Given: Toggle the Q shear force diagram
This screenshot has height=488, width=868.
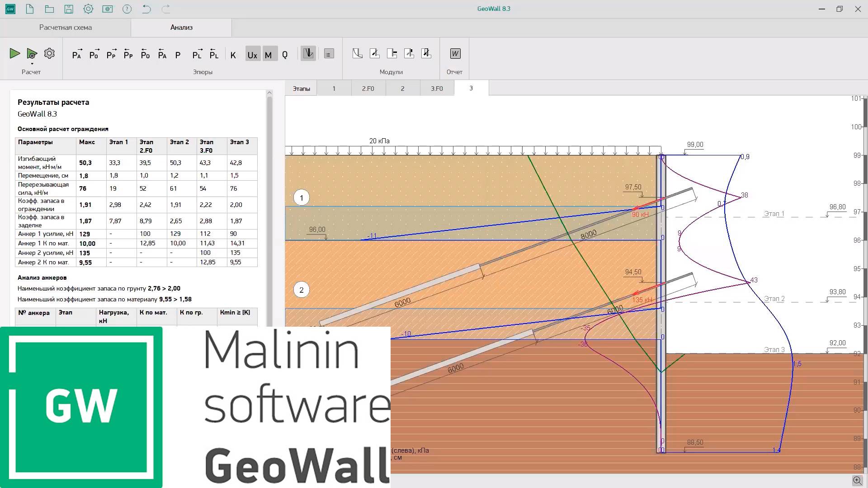Looking at the screenshot, I should 285,55.
